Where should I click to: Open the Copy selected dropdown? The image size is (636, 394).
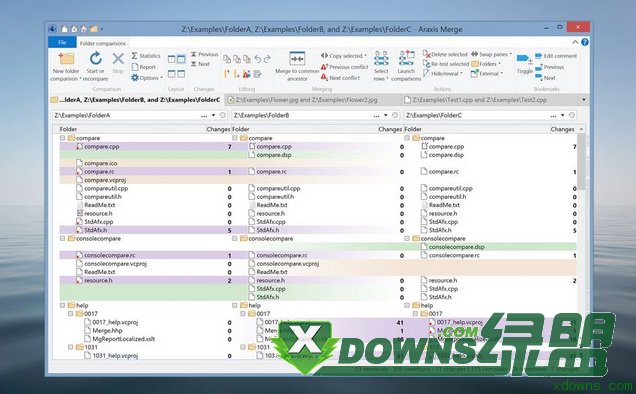[343, 56]
